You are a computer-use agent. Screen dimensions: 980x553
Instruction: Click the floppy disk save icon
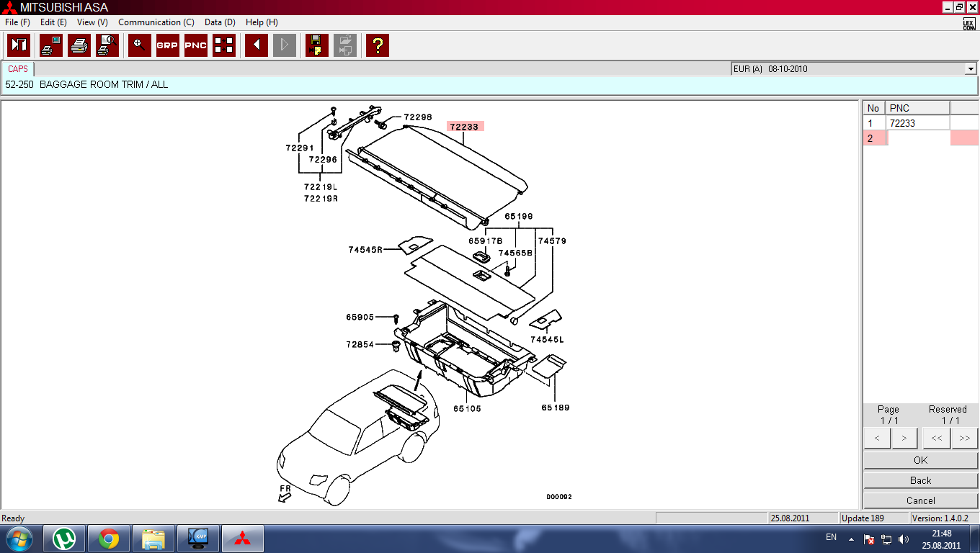[316, 45]
